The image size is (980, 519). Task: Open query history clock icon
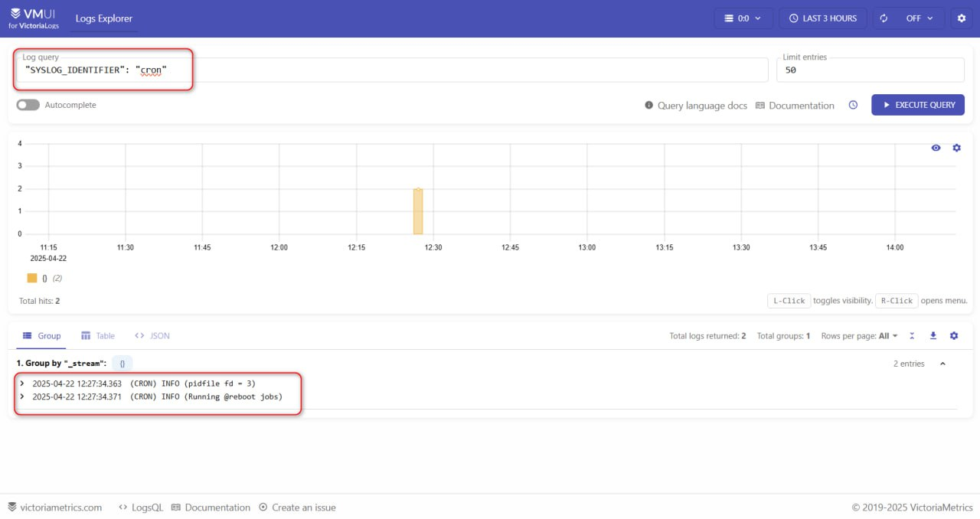tap(853, 105)
